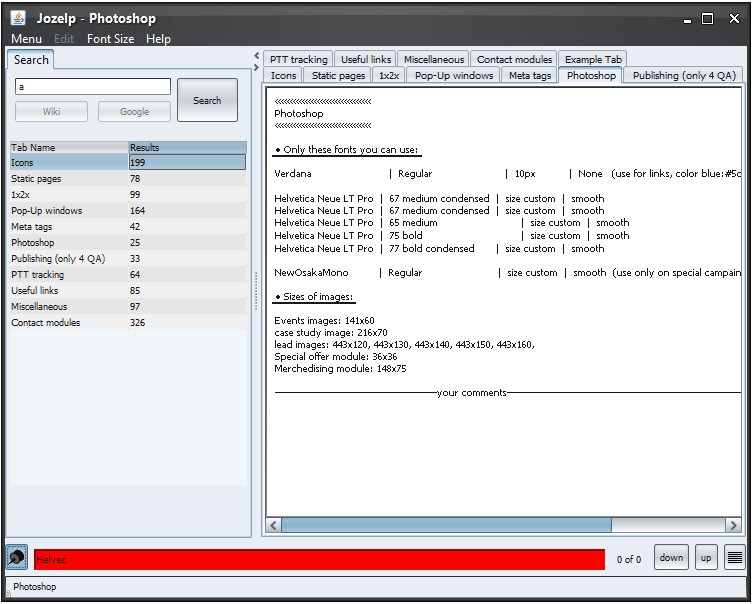Click the horizontal scrollbar left arrow
This screenshot has width=754, height=604.
tap(274, 526)
